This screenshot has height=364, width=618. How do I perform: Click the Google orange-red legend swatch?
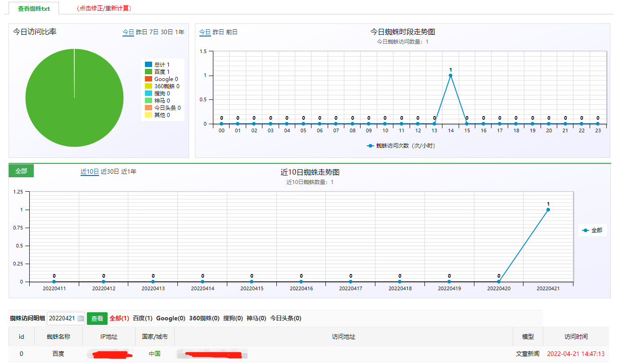tap(149, 79)
